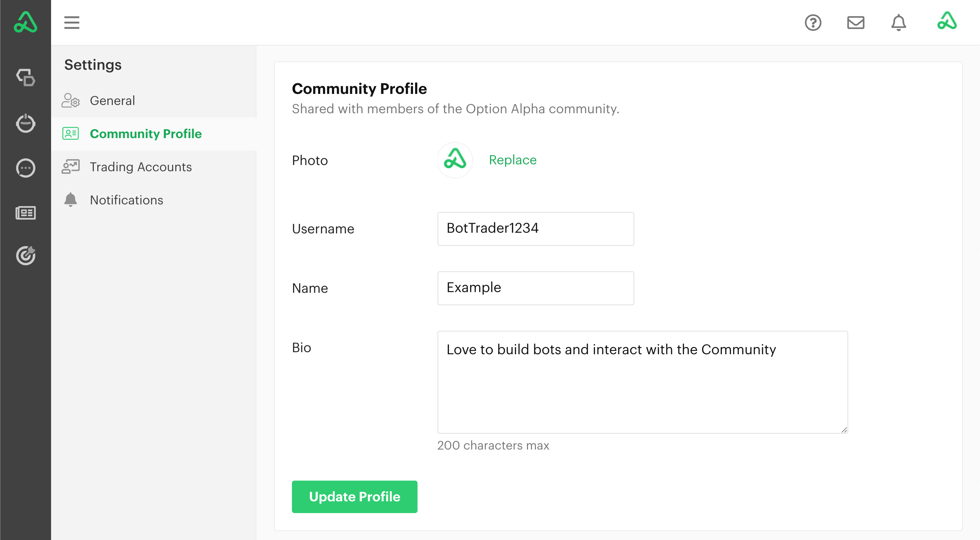Screen dimensions: 980x540
Task: Open the account avatar menu top right
Action: pyautogui.click(x=947, y=21)
